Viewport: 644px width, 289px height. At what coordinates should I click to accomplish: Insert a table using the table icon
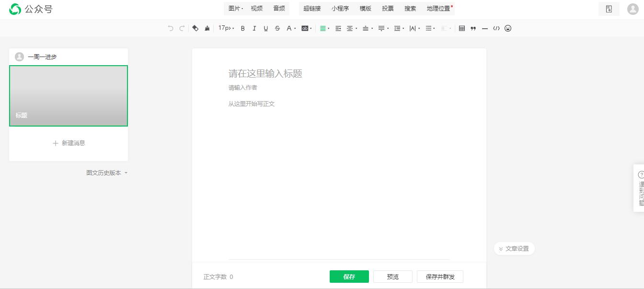point(461,28)
